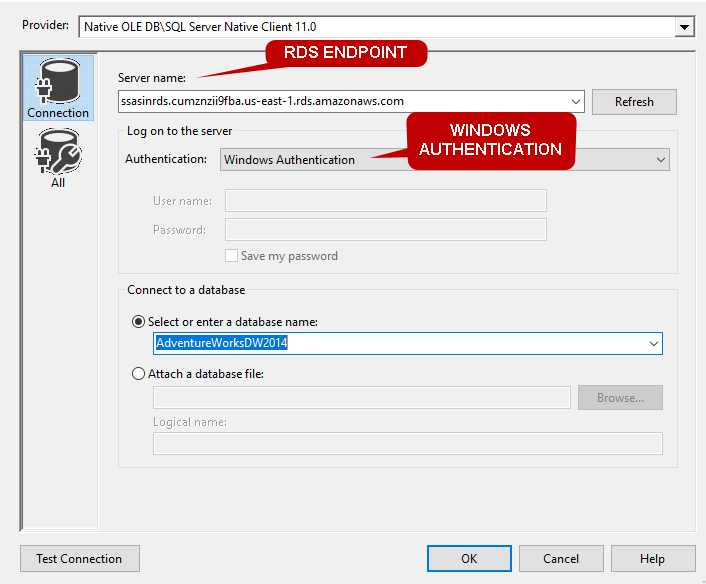This screenshot has height=584, width=706.
Task: Click the Browse... button
Action: (x=620, y=398)
